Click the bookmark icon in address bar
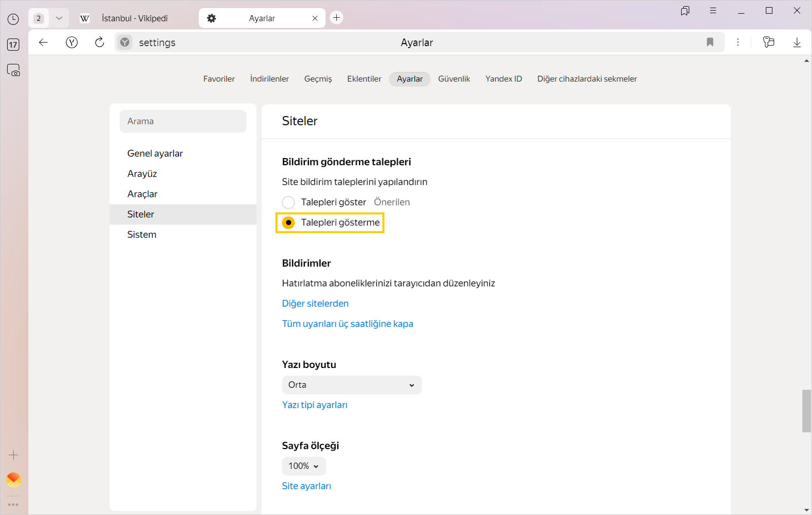The width and height of the screenshot is (812, 515). point(710,43)
